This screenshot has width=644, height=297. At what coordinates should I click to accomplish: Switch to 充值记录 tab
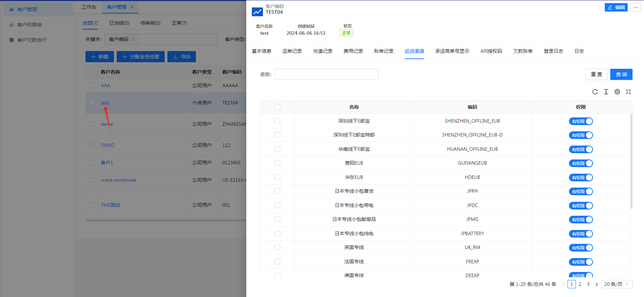[323, 51]
